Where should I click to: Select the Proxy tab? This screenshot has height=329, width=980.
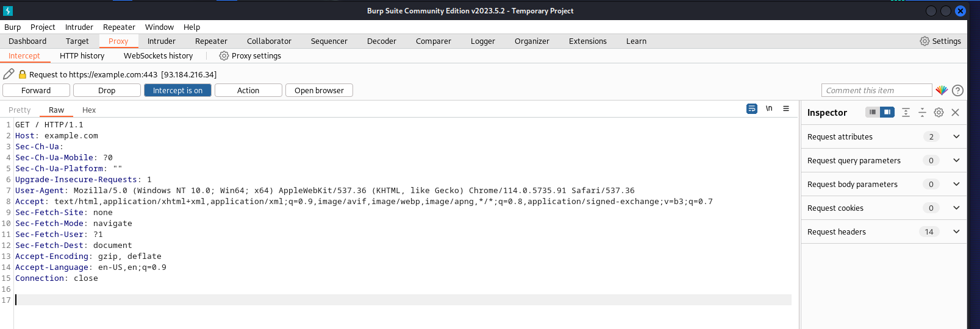(x=118, y=41)
